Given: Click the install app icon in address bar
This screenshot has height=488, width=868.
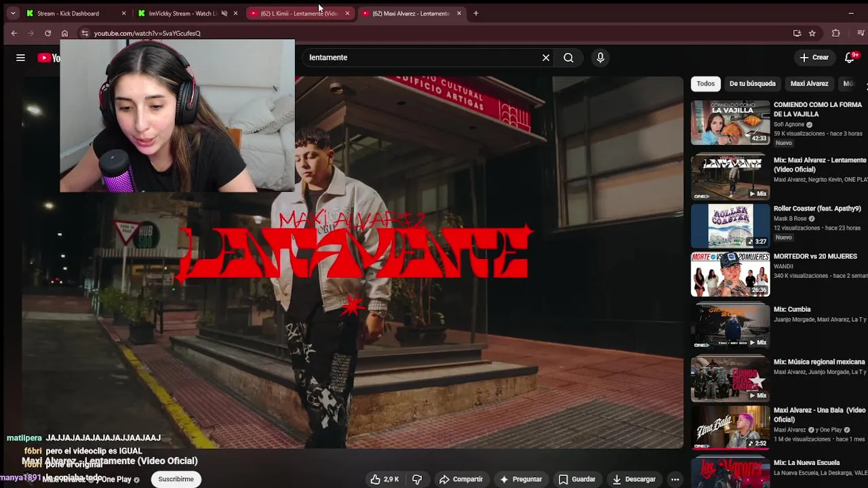Looking at the screenshot, I should [x=797, y=33].
